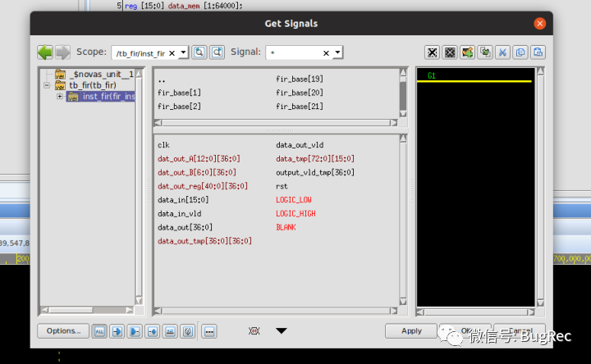Viewport: 591px width, 364px height.
Task: Select the LOGIC_HIGH entry
Action: (295, 213)
